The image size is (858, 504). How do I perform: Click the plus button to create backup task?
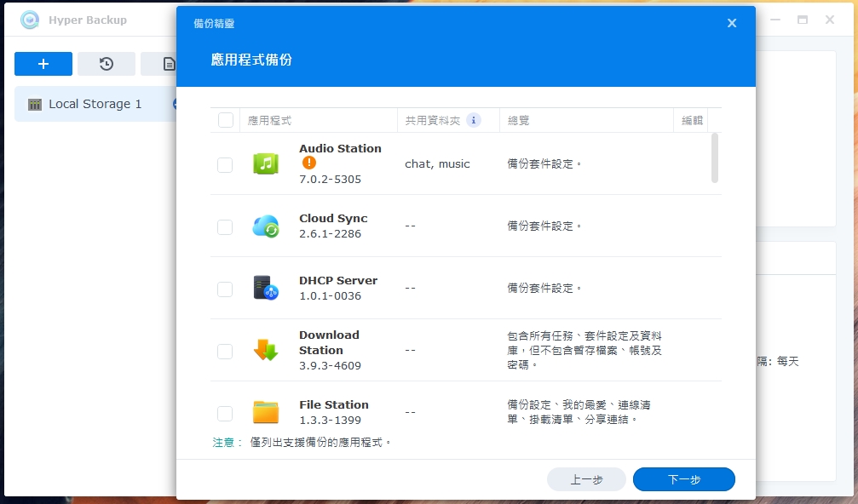43,64
